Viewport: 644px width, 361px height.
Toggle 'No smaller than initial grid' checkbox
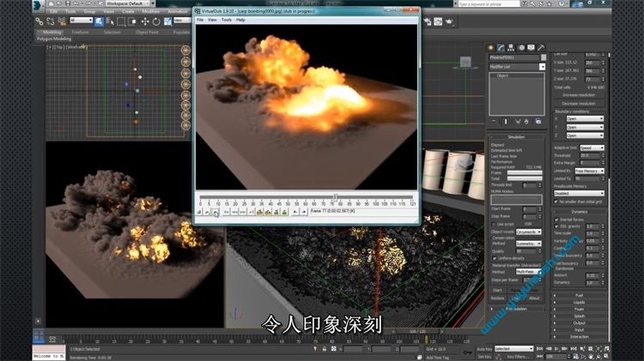(x=556, y=202)
